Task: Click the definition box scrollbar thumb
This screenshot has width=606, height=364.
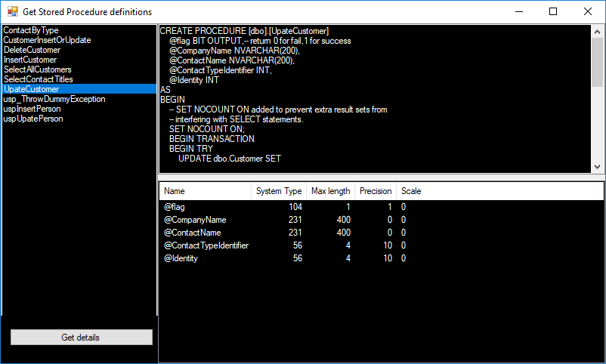Action: tap(597, 62)
